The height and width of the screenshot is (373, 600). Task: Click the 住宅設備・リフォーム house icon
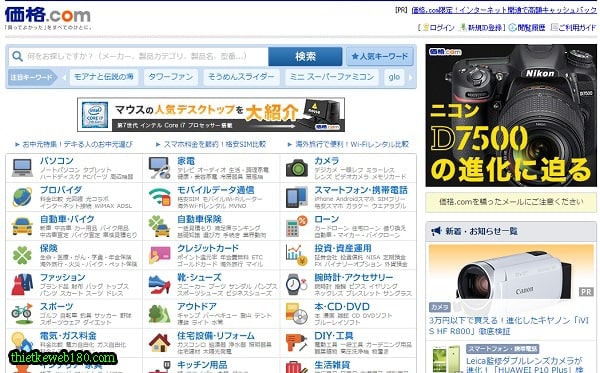(160, 342)
